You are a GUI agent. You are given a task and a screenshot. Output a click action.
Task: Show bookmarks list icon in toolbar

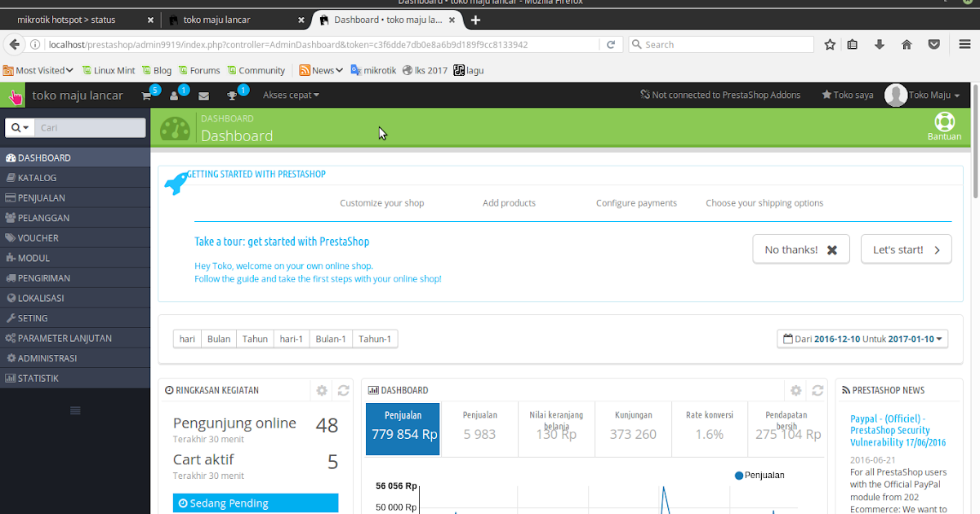click(853, 45)
